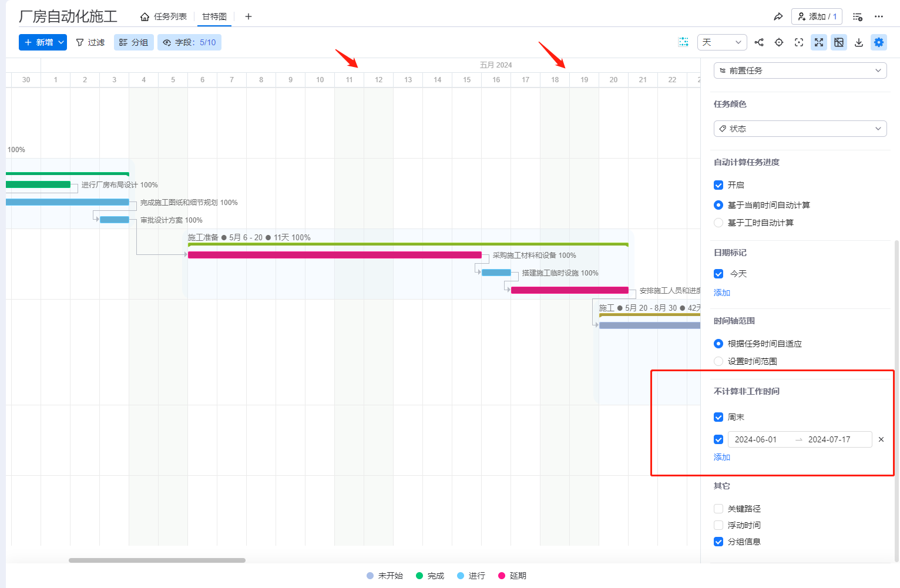
Task: Open the 字段: 5/10 fields selector
Action: (189, 42)
